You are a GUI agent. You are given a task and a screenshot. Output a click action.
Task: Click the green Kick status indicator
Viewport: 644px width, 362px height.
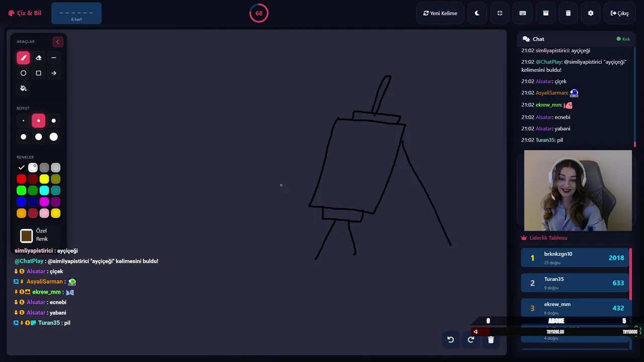pos(623,39)
